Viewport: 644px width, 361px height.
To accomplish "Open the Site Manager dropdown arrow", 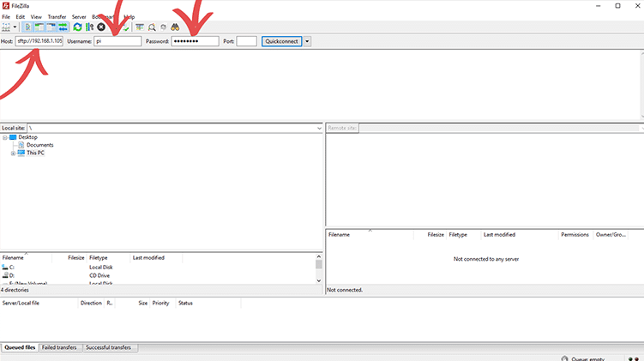I will click(x=15, y=27).
